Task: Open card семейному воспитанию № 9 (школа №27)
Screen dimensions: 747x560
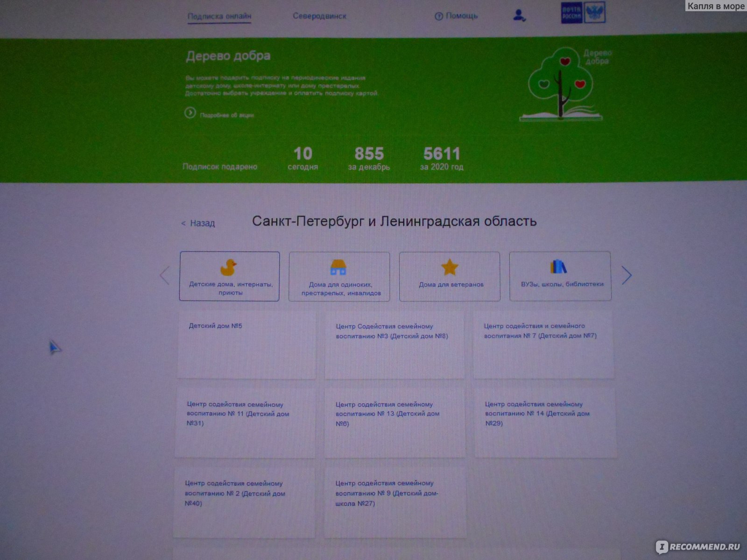Action: click(x=395, y=503)
